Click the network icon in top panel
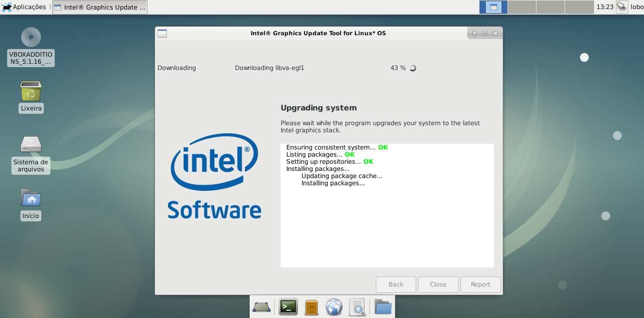This screenshot has height=318, width=644. (622, 7)
